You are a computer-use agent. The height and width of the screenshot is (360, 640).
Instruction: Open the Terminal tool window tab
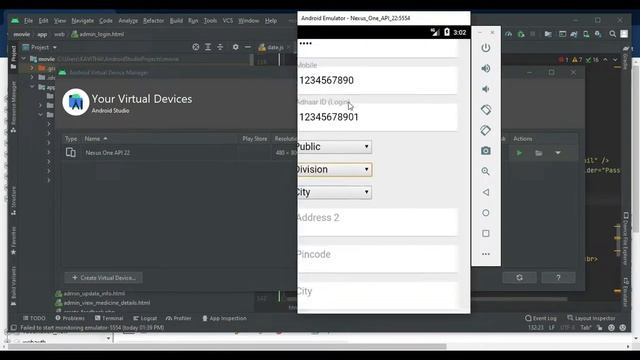(x=109, y=318)
